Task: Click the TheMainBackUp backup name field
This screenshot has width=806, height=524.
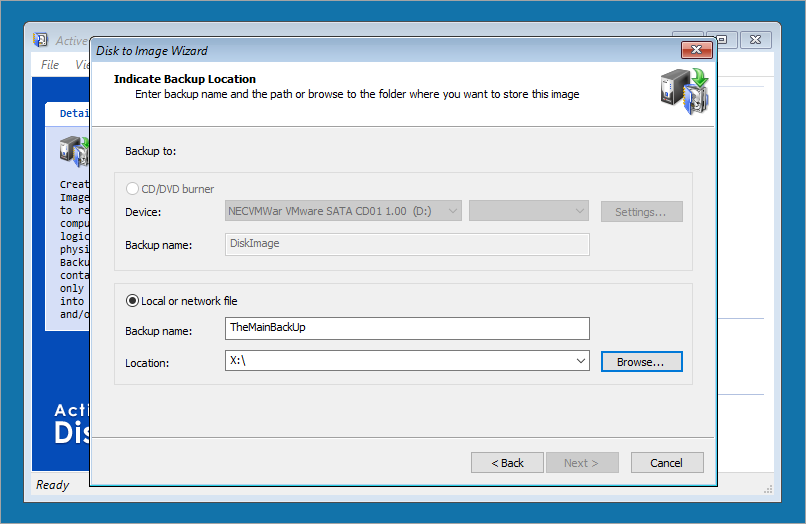Action: tap(407, 328)
